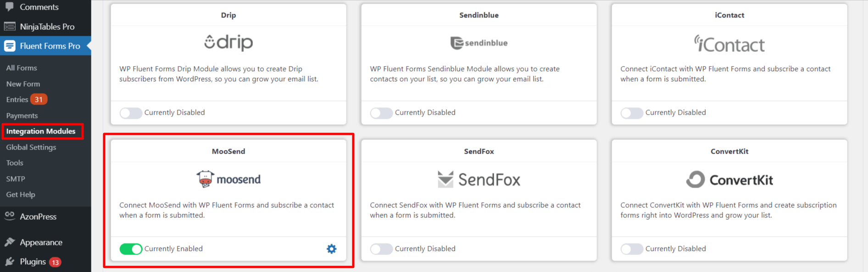This screenshot has height=272, width=868.
Task: Enable the SendFox module toggle
Action: tap(381, 249)
